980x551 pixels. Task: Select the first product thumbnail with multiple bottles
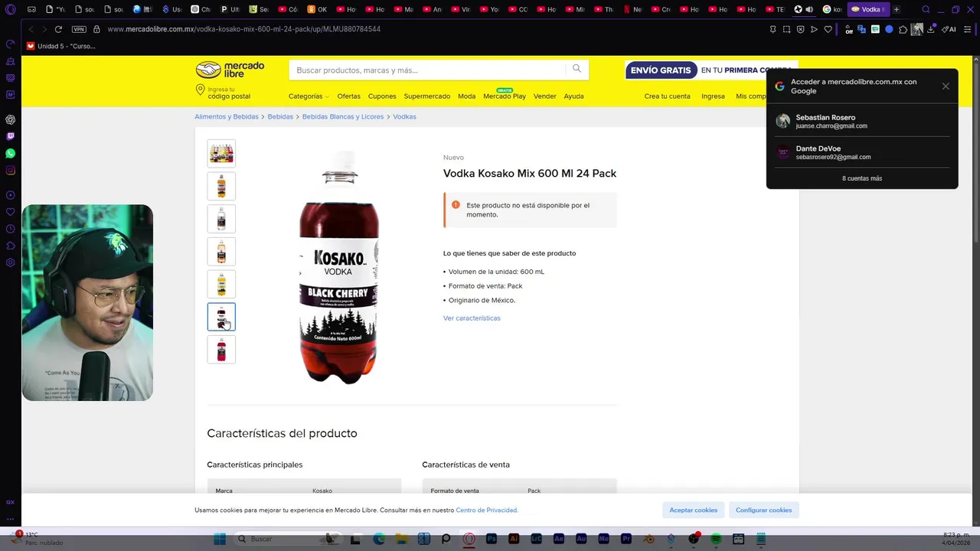pos(221,153)
